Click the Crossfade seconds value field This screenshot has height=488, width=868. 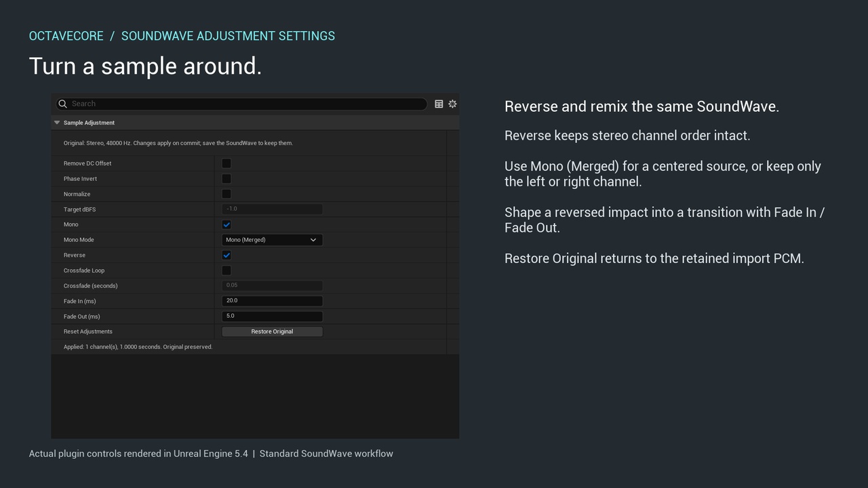coord(272,285)
